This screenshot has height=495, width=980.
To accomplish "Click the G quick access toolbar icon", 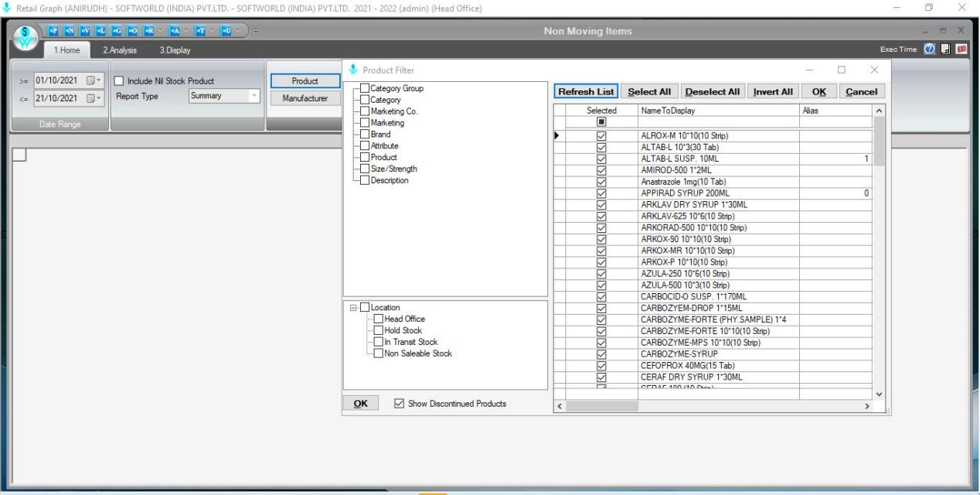I will tap(116, 31).
